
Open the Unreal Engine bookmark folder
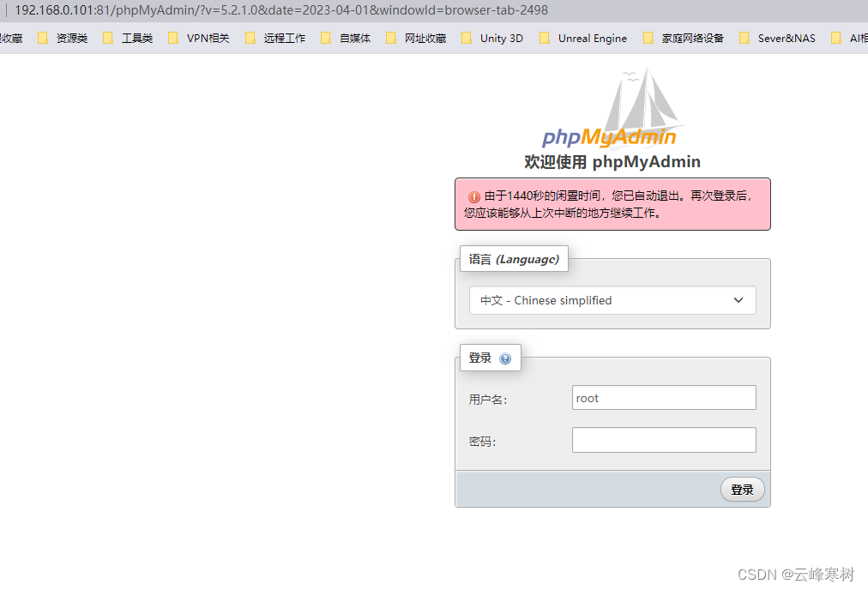pos(583,39)
